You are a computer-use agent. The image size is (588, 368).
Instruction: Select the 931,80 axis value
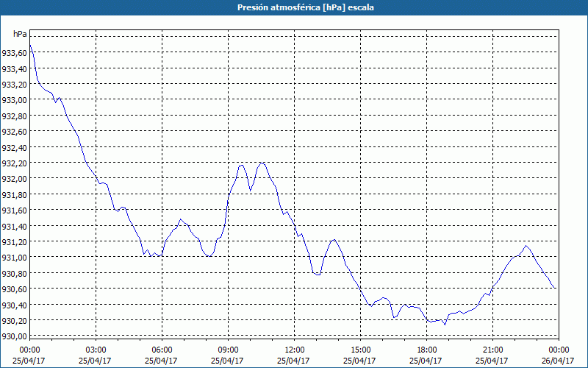pos(14,194)
